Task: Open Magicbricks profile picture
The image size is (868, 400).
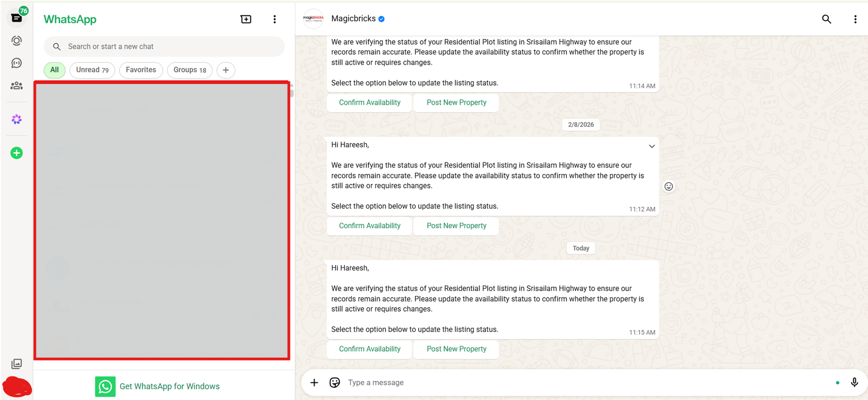Action: [x=313, y=19]
